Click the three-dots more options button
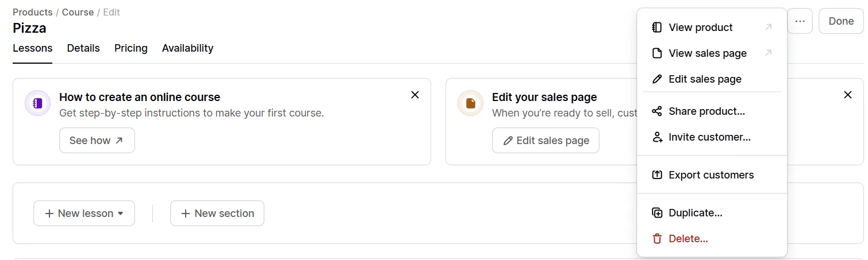 pos(800,21)
